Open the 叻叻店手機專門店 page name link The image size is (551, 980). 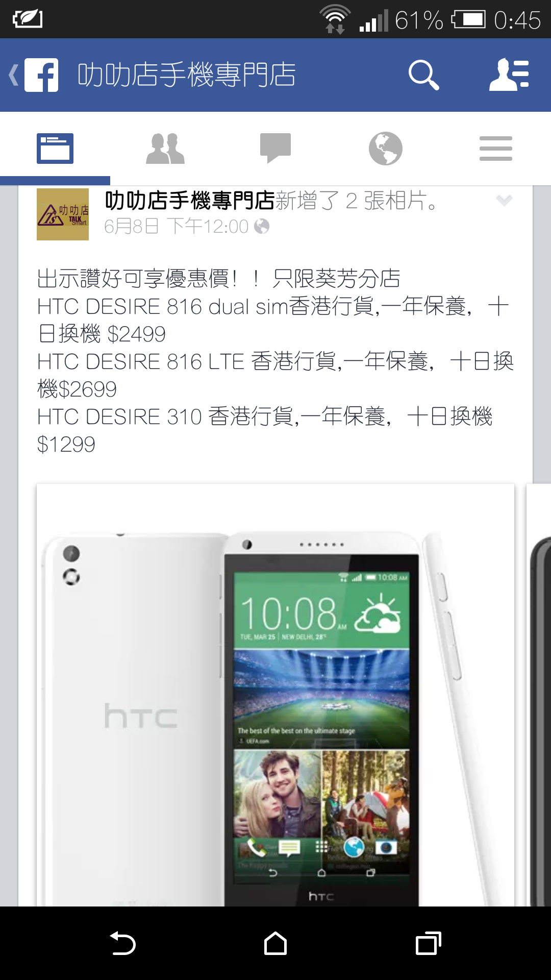pos(190,201)
